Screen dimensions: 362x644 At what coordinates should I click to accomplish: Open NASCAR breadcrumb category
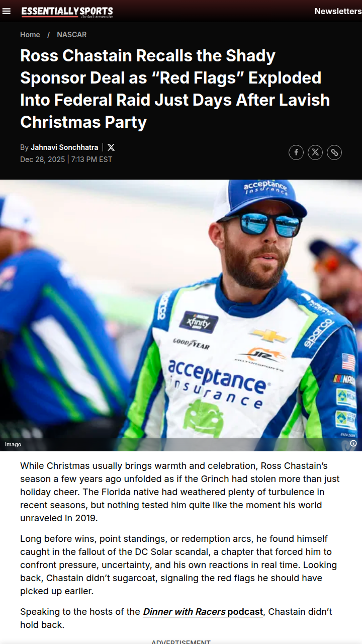[x=72, y=35]
